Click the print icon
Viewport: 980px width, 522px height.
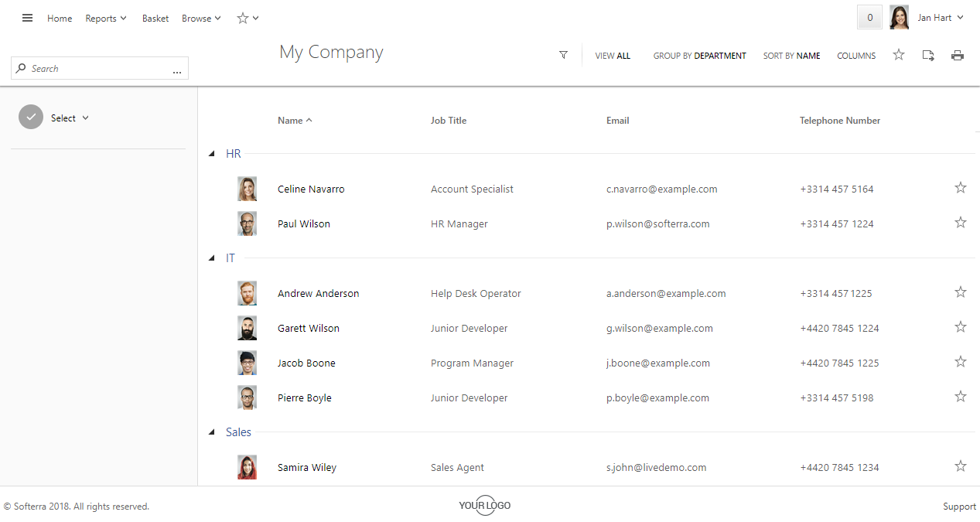[x=958, y=55]
